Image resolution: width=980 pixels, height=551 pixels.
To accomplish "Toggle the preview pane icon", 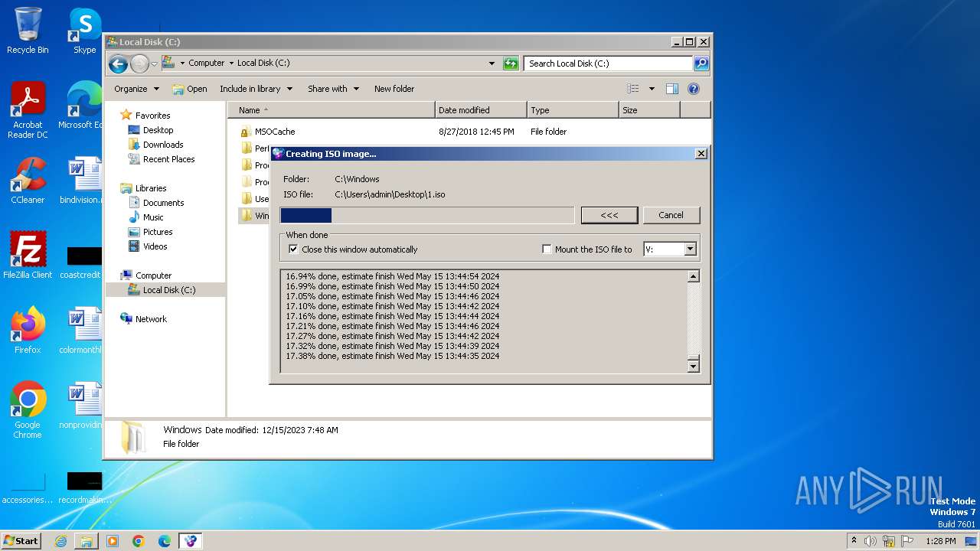I will [x=672, y=89].
